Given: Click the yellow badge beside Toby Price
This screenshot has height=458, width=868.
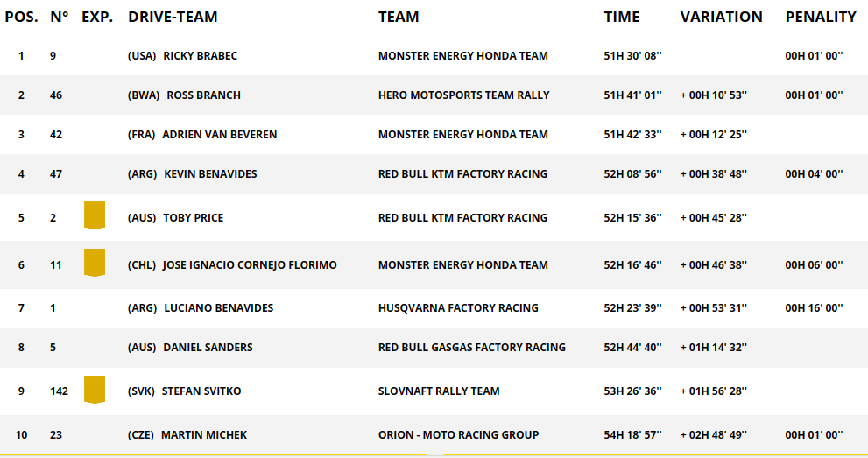Looking at the screenshot, I should click(x=95, y=215).
